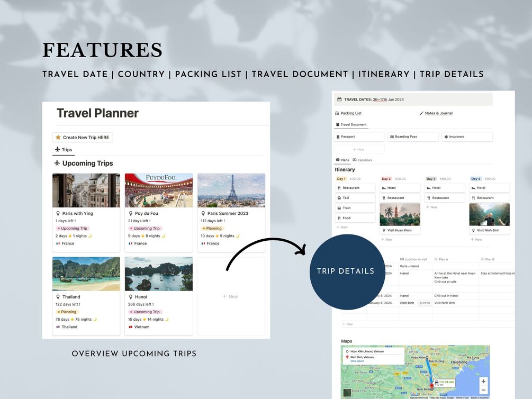Zoom out on the map
The image size is (532, 399).
click(483, 390)
